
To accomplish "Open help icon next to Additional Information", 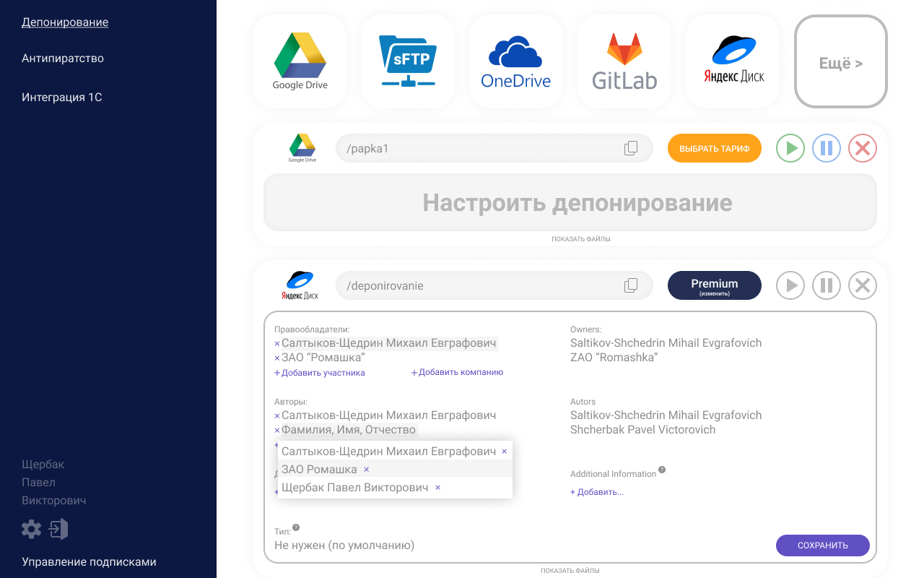I will [662, 470].
